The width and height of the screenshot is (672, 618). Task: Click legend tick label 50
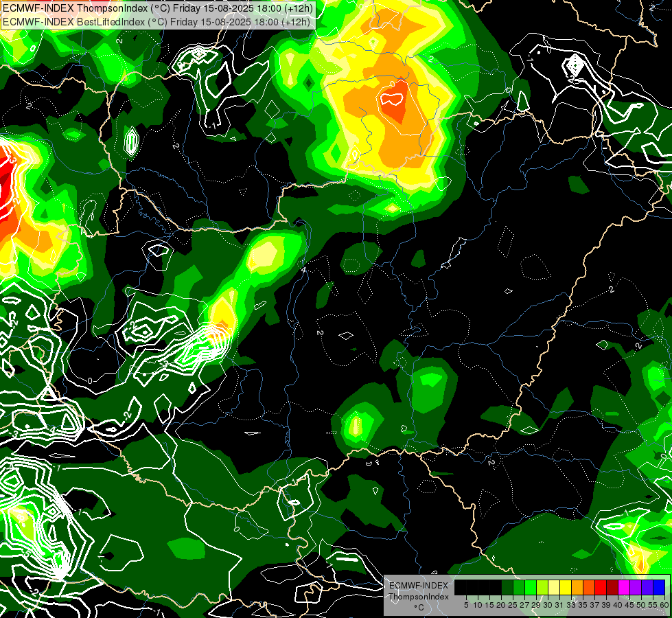(641, 605)
